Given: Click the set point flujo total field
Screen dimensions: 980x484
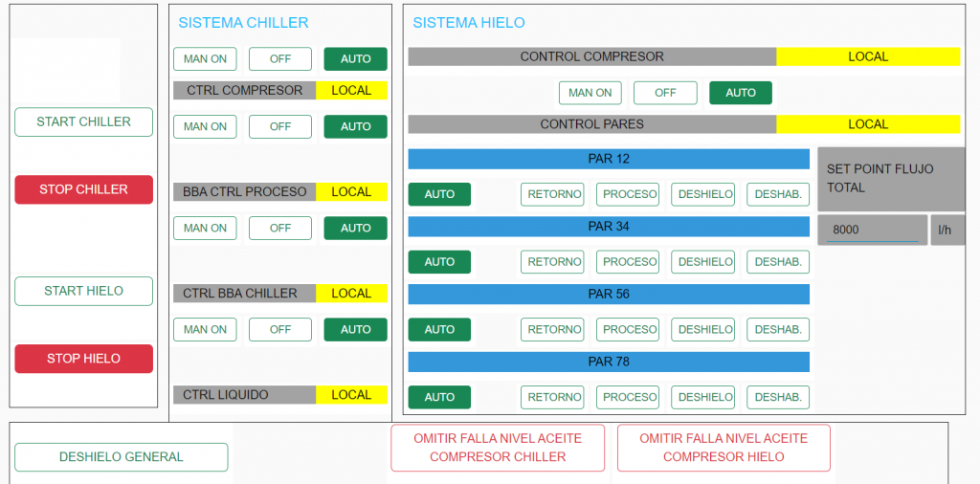Looking at the screenshot, I should coord(871,231).
